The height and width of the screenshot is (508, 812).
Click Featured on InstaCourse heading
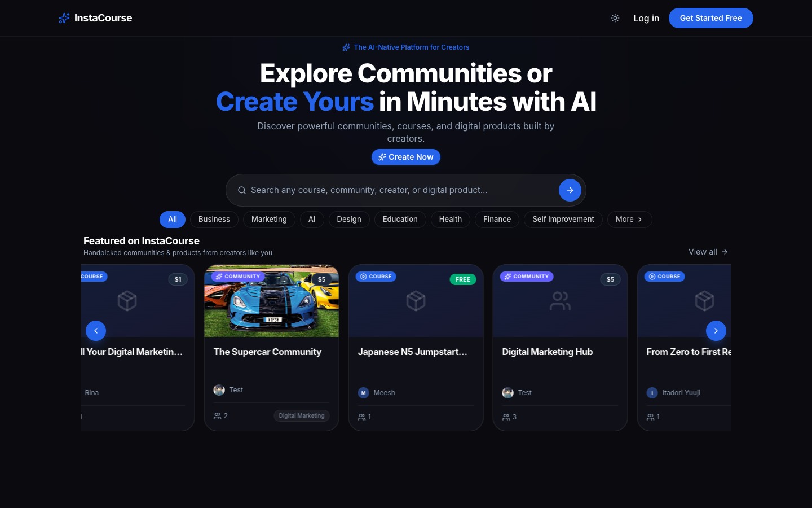(142, 241)
